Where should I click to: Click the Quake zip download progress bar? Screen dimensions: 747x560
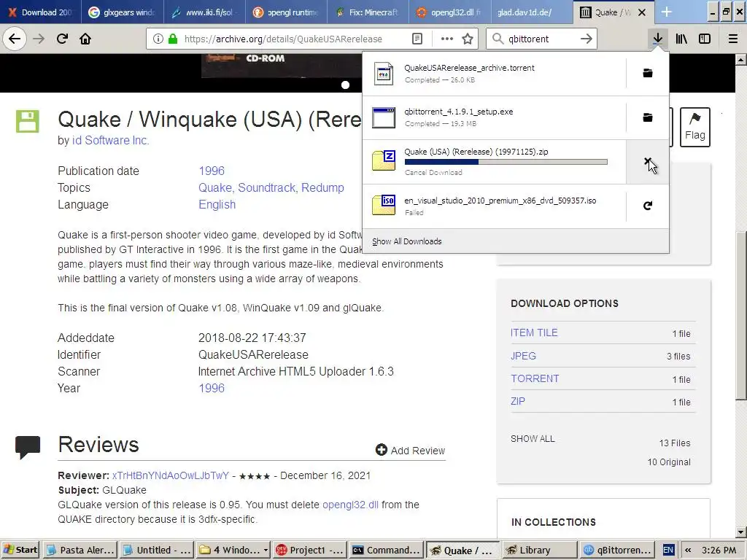click(x=506, y=162)
